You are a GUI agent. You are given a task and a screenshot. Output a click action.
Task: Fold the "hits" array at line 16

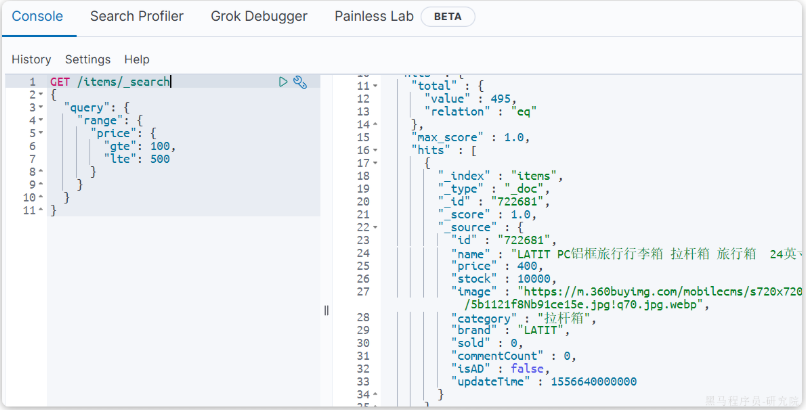(375, 150)
